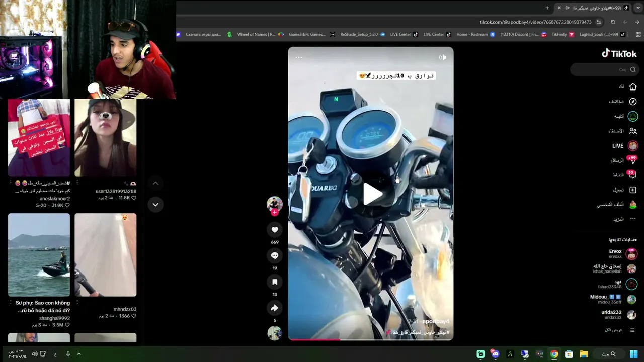This screenshot has height=362, width=644.
Task: Open the Profile item in the sidebar
Action: point(617,205)
